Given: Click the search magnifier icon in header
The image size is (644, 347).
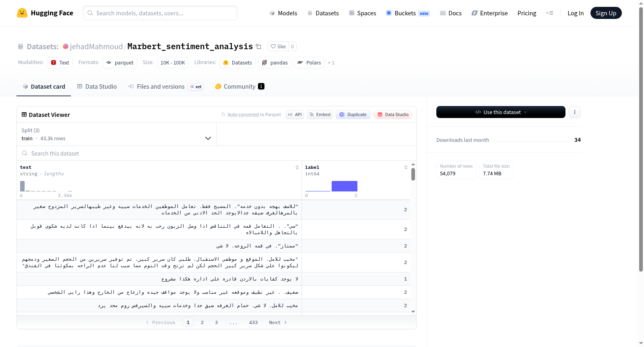Looking at the screenshot, I should point(90,13).
